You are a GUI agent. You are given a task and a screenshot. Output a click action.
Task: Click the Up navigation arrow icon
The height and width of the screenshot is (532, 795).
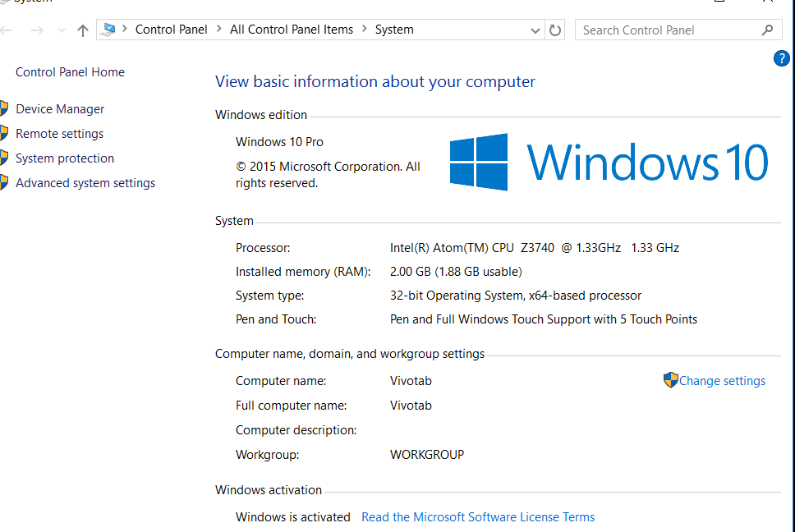click(x=83, y=31)
